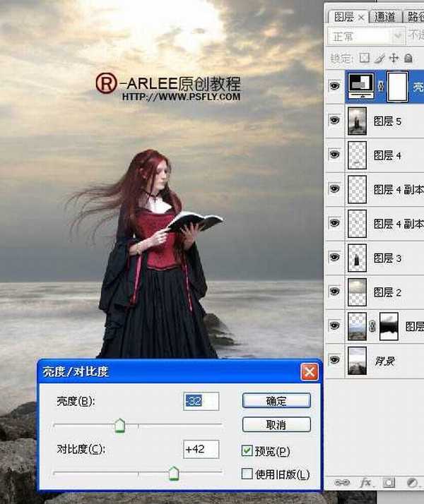Click the 对比度 contrast slider handle
This screenshot has height=504, width=424.
pos(173,473)
